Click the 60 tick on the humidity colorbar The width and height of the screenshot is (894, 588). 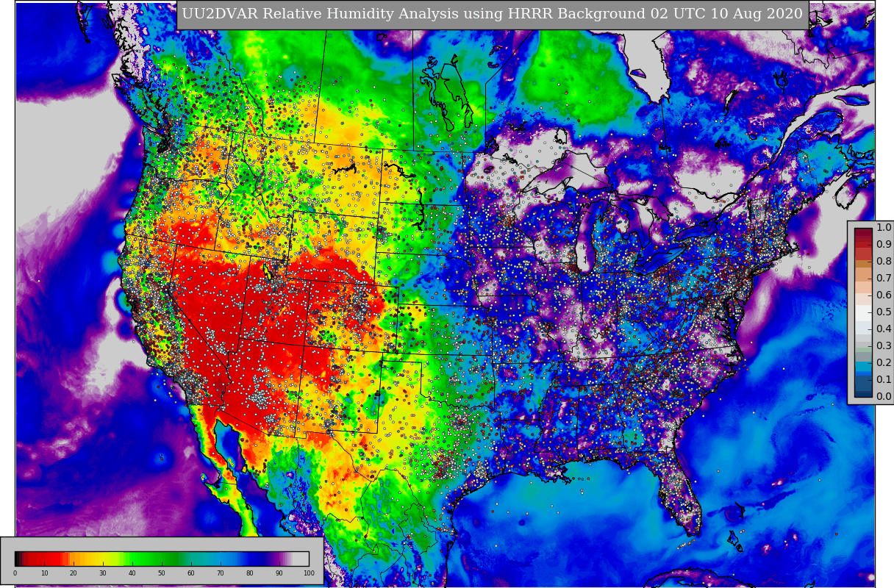coord(191,573)
